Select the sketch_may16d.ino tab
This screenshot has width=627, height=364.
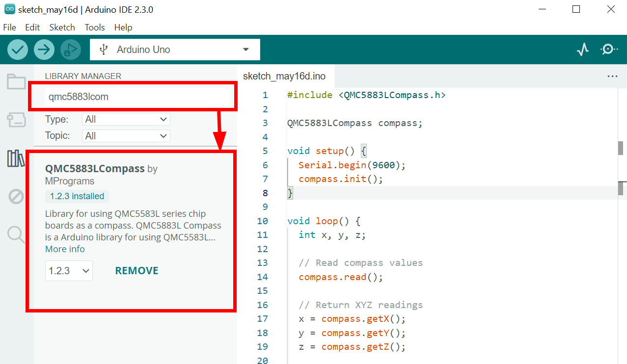tap(284, 76)
